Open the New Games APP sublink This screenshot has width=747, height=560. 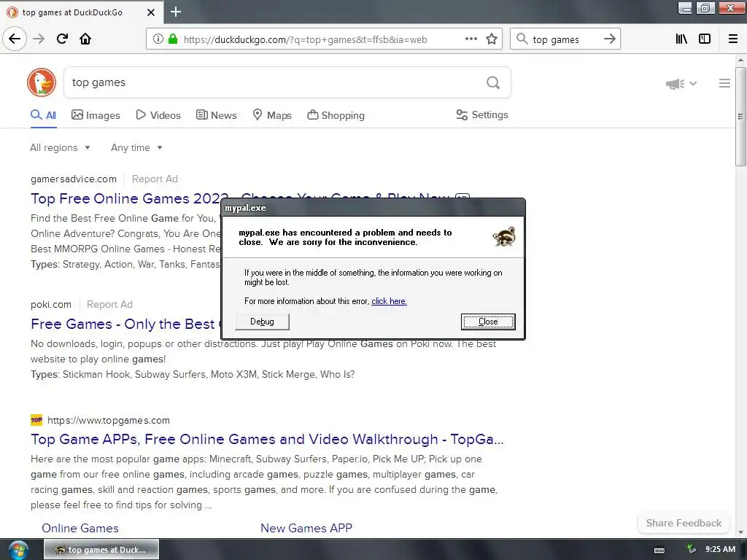[306, 528]
